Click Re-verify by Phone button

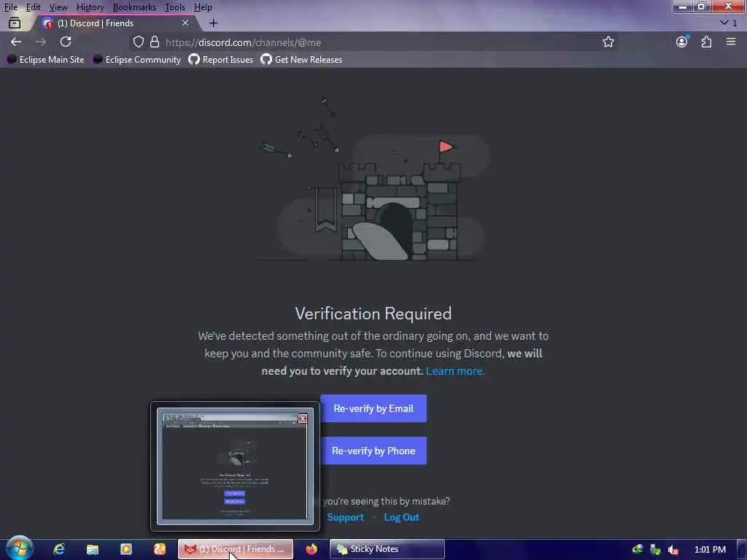coord(373,451)
